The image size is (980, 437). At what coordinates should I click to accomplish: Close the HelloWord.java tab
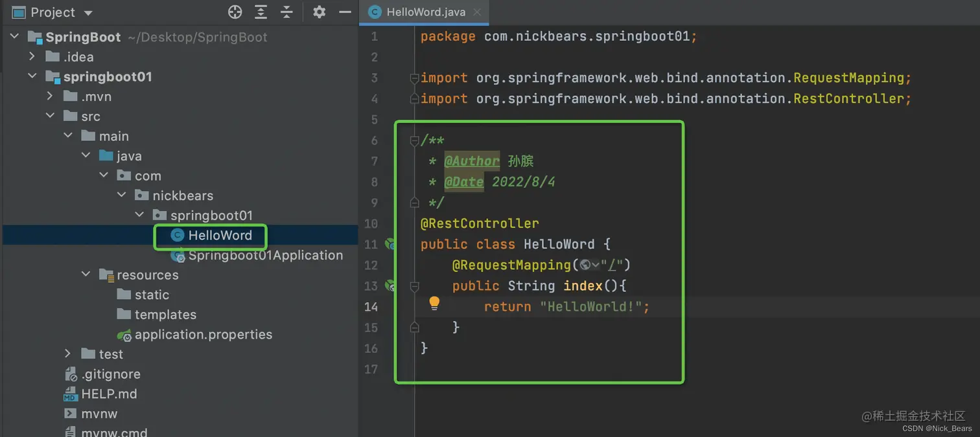pyautogui.click(x=477, y=12)
